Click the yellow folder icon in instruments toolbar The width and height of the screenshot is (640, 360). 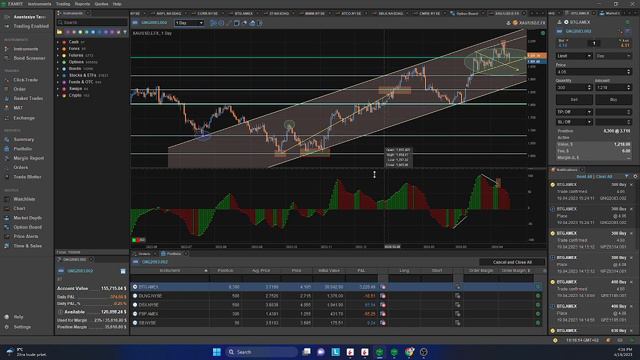[60, 32]
